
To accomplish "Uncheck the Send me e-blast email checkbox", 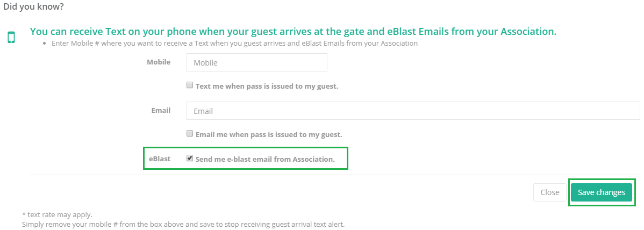I will pos(190,159).
